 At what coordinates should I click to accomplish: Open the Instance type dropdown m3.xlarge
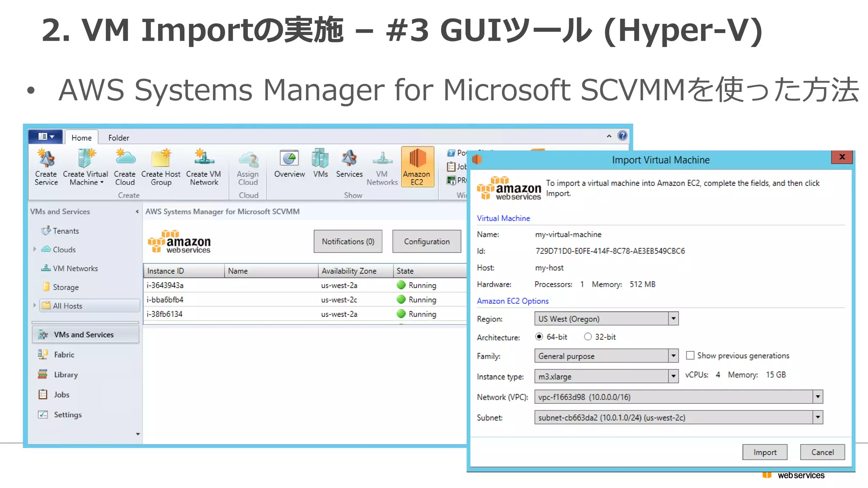pos(606,376)
